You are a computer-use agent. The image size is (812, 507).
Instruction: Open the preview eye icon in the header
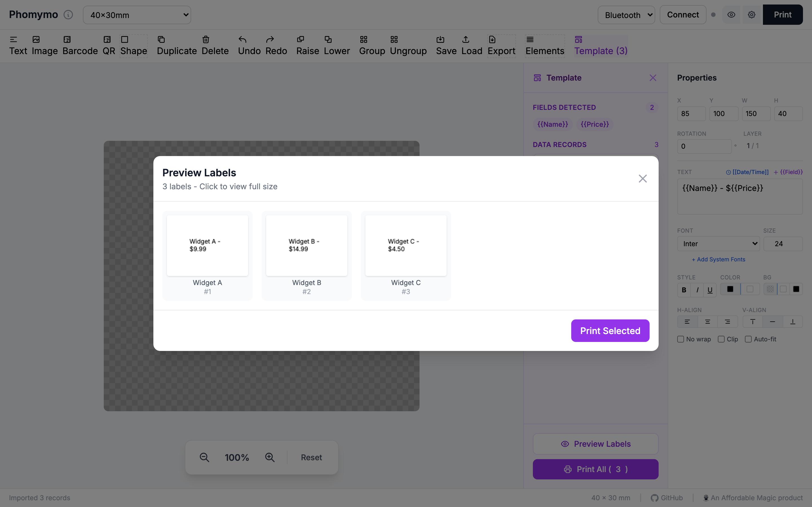(x=731, y=14)
